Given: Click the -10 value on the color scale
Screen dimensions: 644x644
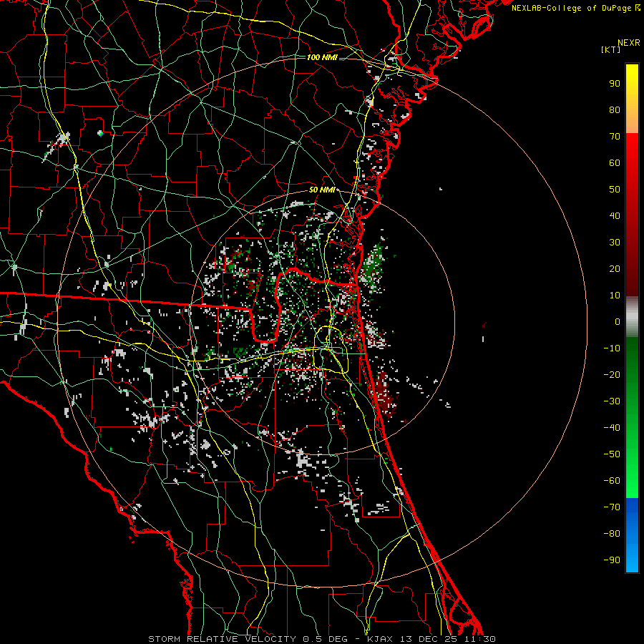Looking at the screenshot, I should pyautogui.click(x=612, y=348).
